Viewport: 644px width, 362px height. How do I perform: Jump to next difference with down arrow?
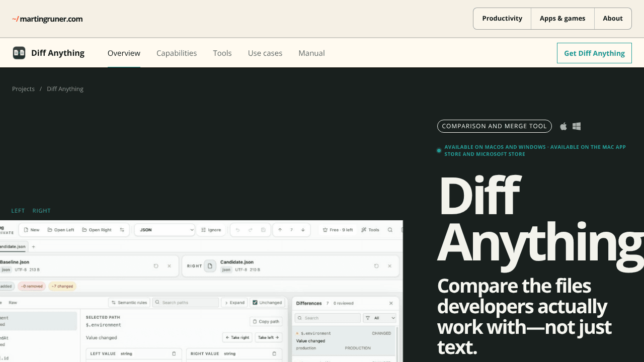tap(303, 230)
